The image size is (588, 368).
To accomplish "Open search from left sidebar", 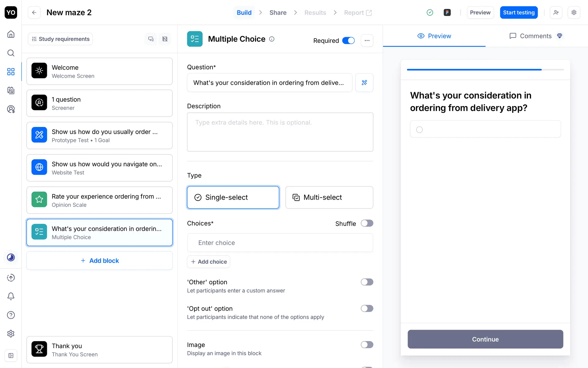I will (x=11, y=53).
